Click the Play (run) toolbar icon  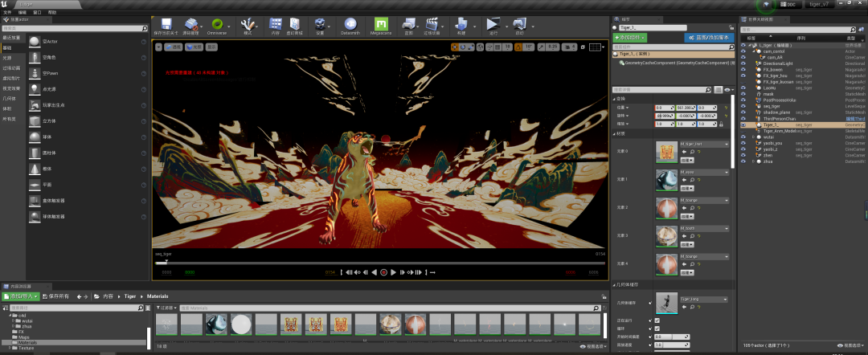[492, 24]
